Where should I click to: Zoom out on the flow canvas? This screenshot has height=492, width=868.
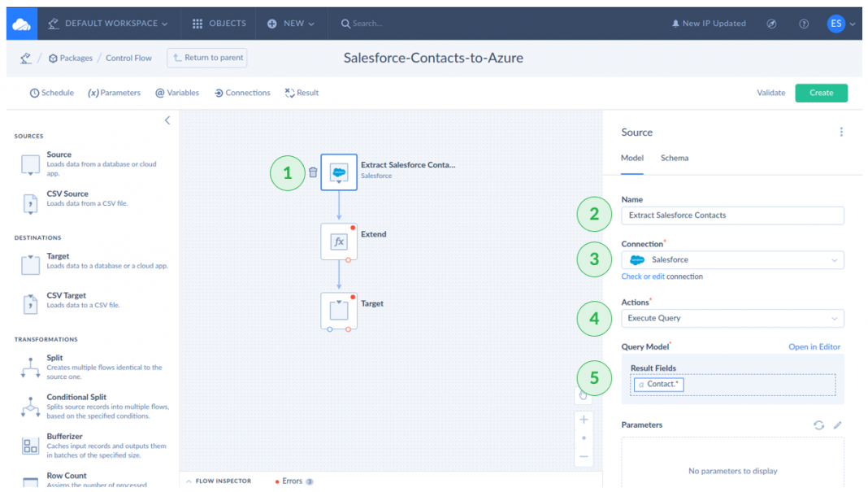click(x=584, y=457)
